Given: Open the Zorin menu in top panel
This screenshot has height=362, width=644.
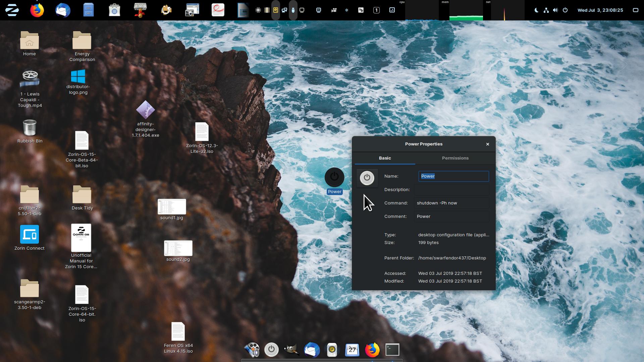Looking at the screenshot, I should click(x=12, y=10).
